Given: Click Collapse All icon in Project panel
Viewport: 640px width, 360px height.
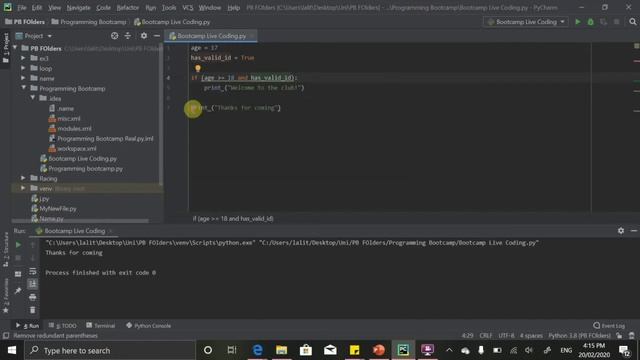Looking at the screenshot, I should (x=128, y=36).
